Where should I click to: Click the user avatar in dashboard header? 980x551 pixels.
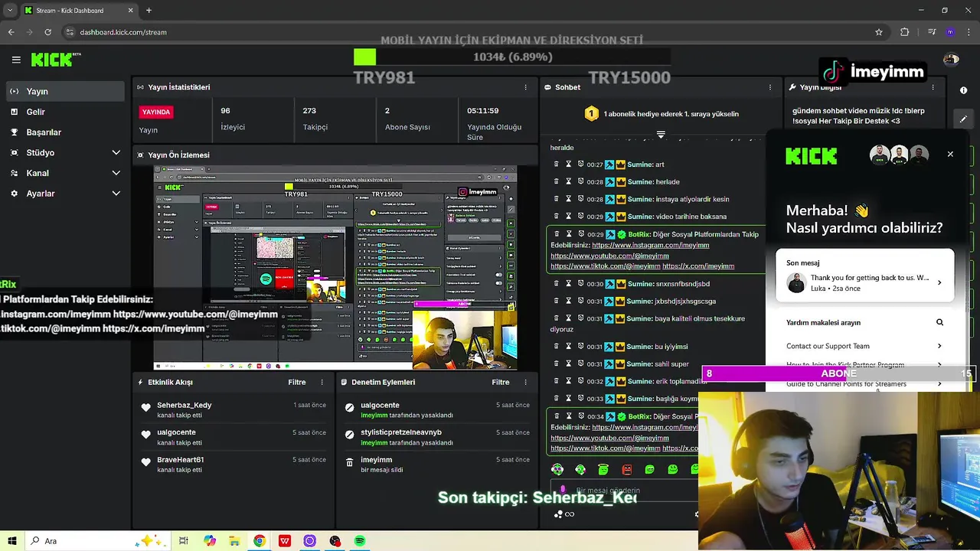click(951, 60)
